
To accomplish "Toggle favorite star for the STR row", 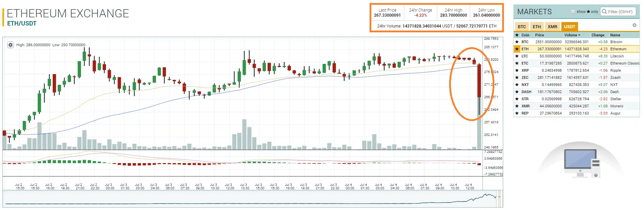I will [x=517, y=99].
